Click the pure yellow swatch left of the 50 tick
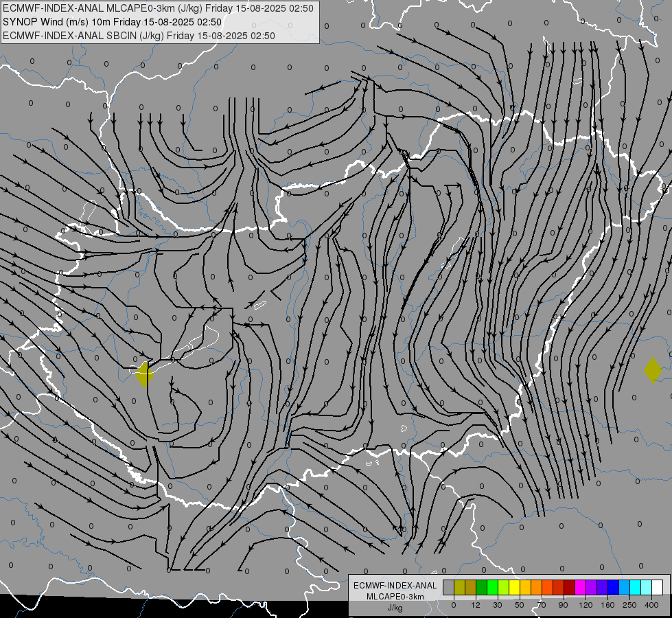The width and height of the screenshot is (672, 618). 514,587
